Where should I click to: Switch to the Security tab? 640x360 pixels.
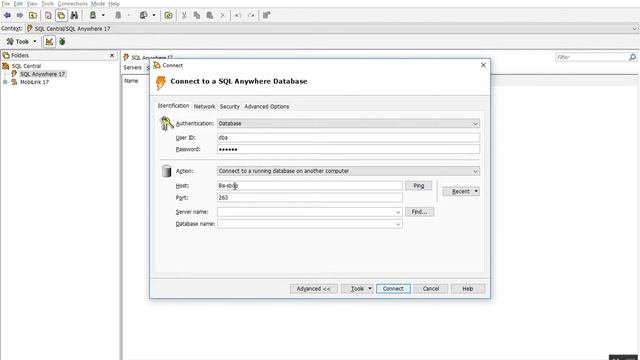coord(229,107)
